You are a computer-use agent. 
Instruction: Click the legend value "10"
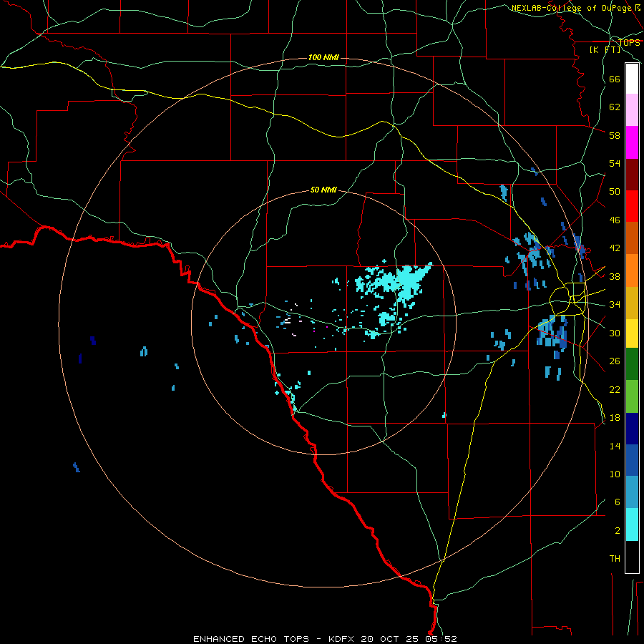[615, 474]
